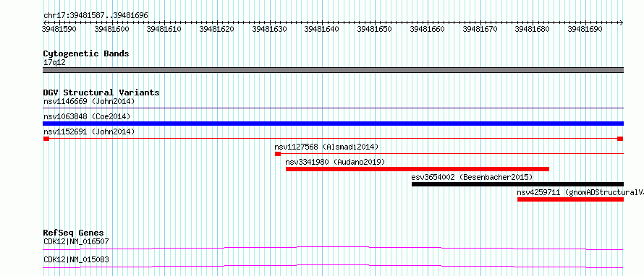Click the blue nsv1063848 variant bar
The height and width of the screenshot is (276, 644).
click(333, 124)
